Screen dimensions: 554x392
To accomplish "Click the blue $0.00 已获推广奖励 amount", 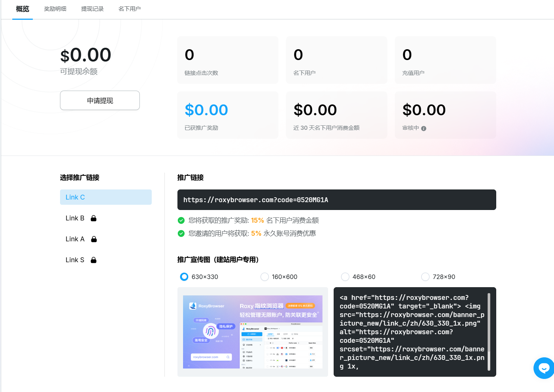I will pos(206,110).
